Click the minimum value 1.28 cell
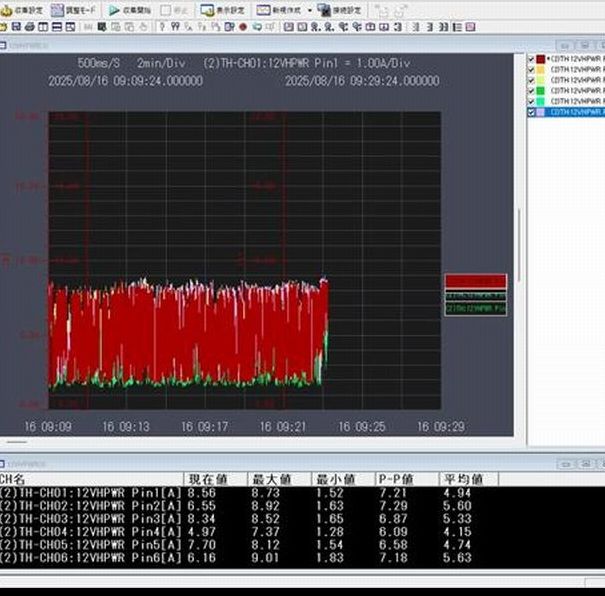Image resolution: width=605 pixels, height=596 pixels. coord(330,532)
